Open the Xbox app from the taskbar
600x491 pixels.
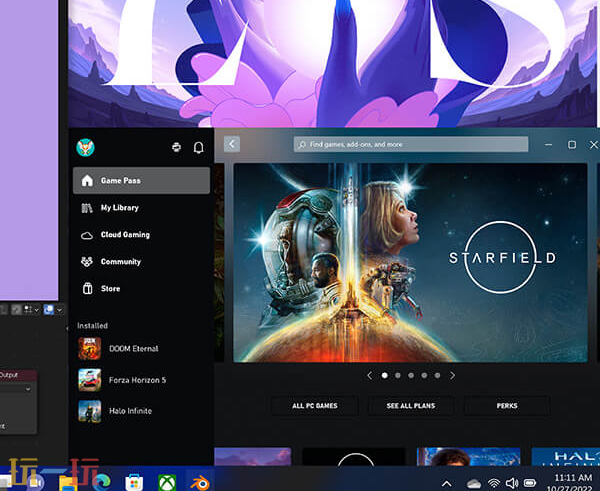167,483
